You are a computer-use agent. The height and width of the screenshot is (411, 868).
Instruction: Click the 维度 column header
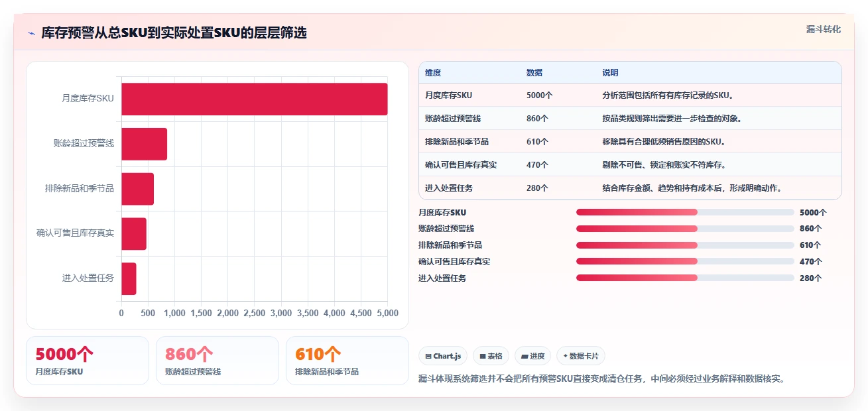coord(433,72)
